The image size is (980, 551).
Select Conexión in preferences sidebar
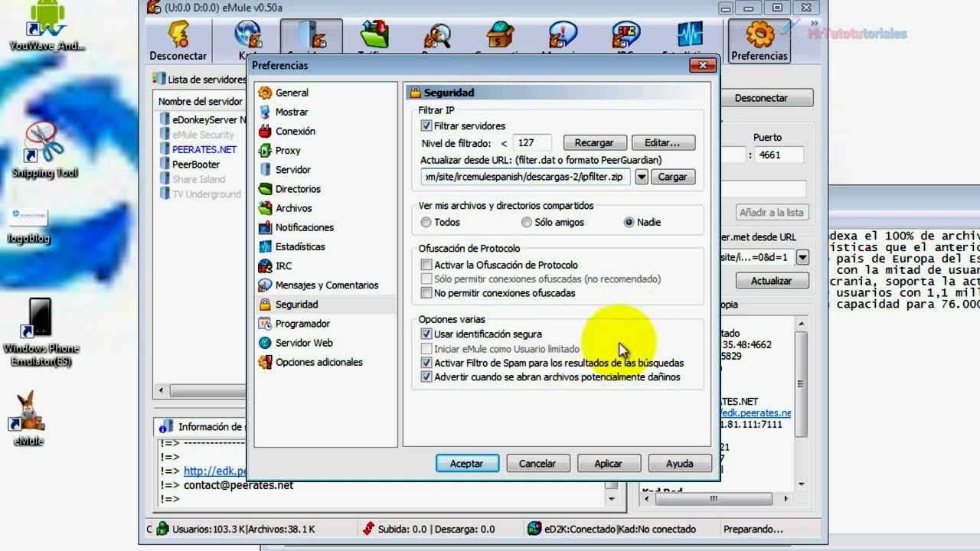[295, 131]
